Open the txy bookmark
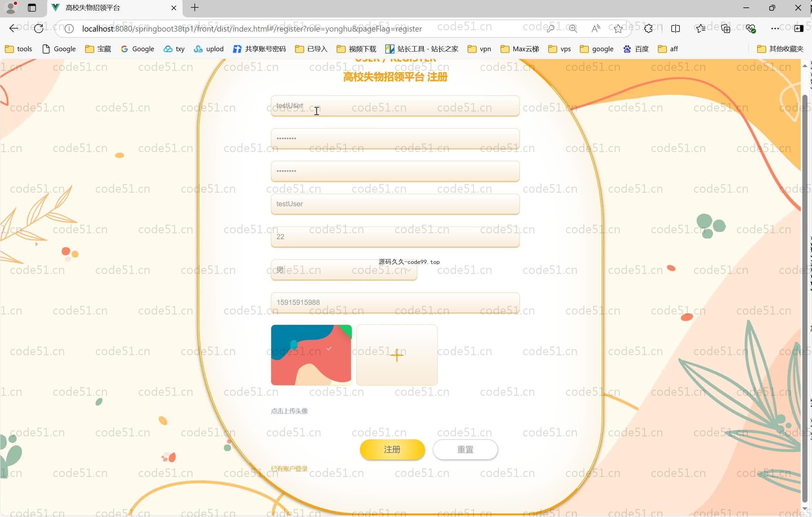812x517 pixels. [x=174, y=49]
